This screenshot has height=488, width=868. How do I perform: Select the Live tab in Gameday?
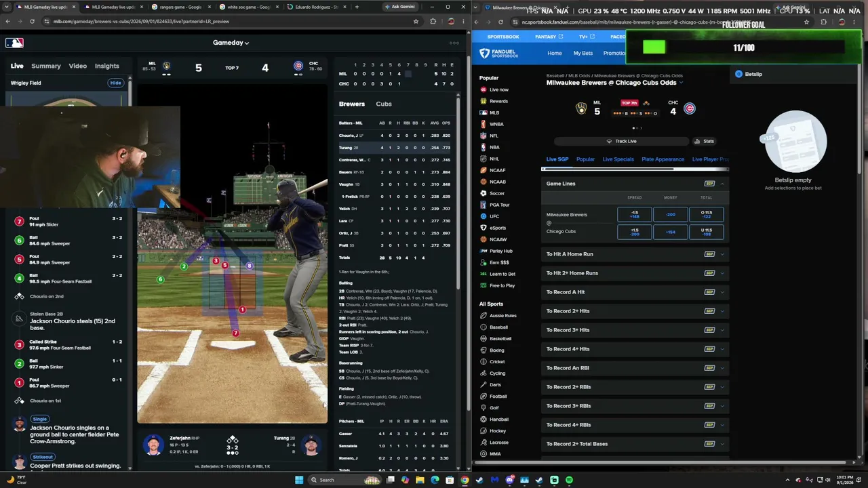[x=17, y=66]
